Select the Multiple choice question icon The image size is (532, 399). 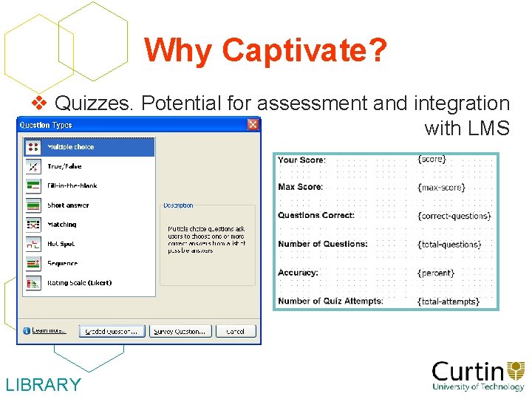coord(33,147)
